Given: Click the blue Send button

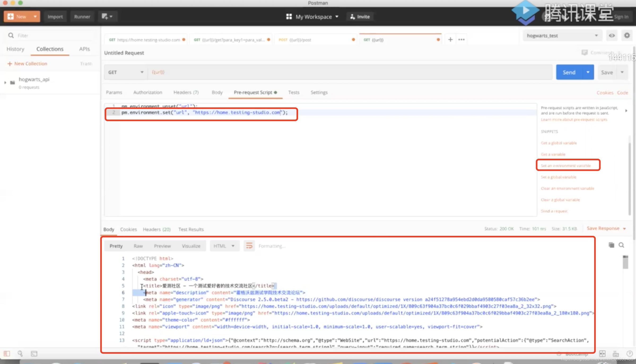Looking at the screenshot, I should coord(569,72).
